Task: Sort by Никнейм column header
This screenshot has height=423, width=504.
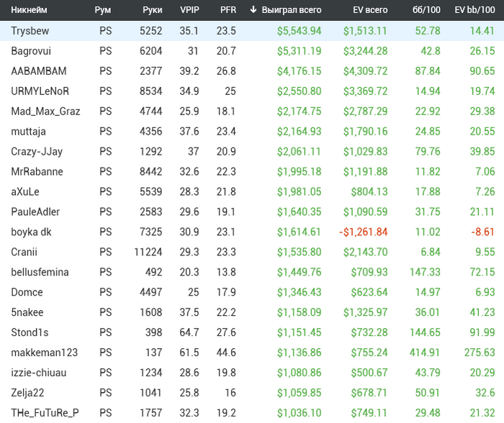Action: click(x=29, y=10)
